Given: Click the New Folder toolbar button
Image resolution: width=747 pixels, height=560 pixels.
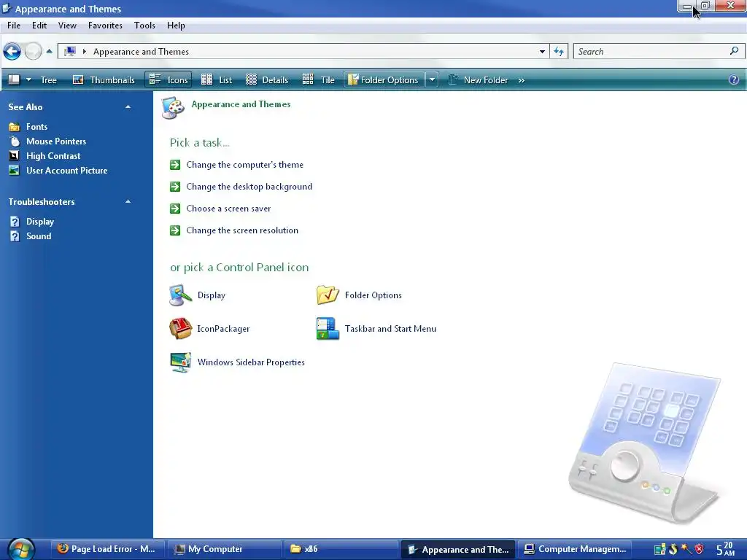Looking at the screenshot, I should (x=479, y=80).
